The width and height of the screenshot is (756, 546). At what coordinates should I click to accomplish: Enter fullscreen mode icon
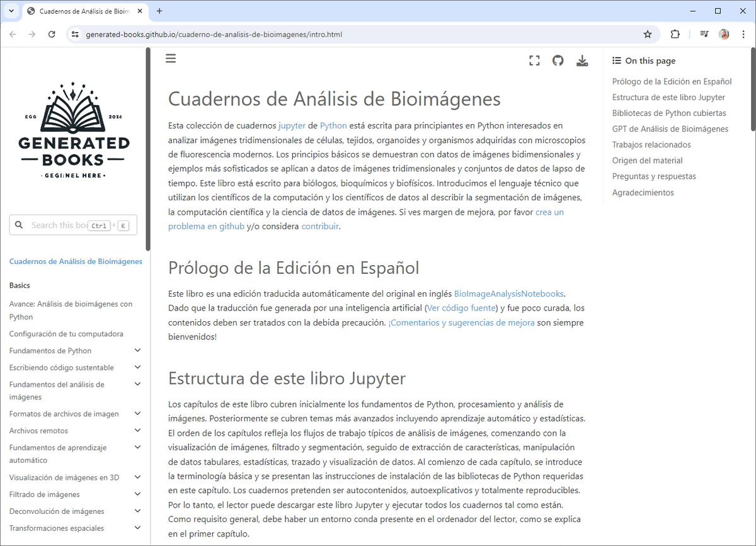(x=534, y=60)
